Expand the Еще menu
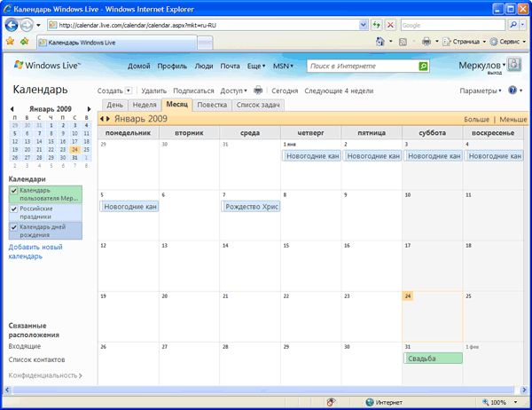The width and height of the screenshot is (532, 410). tap(256, 66)
